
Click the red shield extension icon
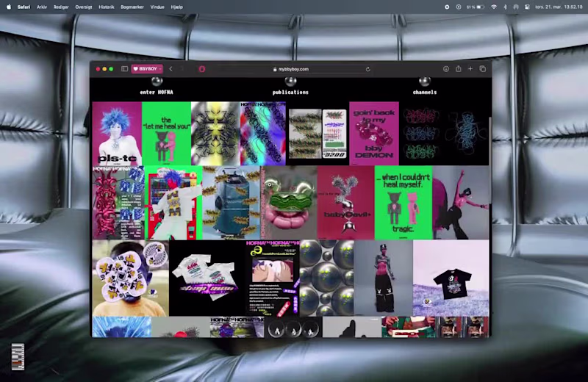coord(201,69)
